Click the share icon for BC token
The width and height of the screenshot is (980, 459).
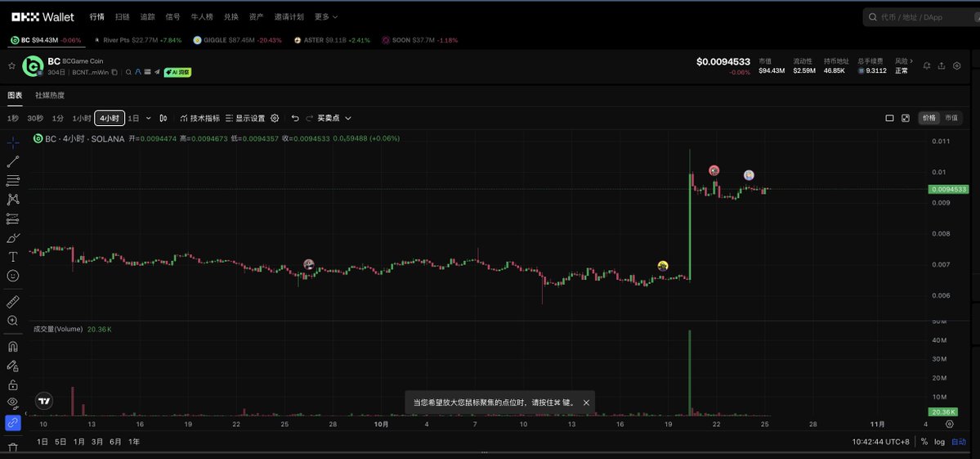point(942,65)
